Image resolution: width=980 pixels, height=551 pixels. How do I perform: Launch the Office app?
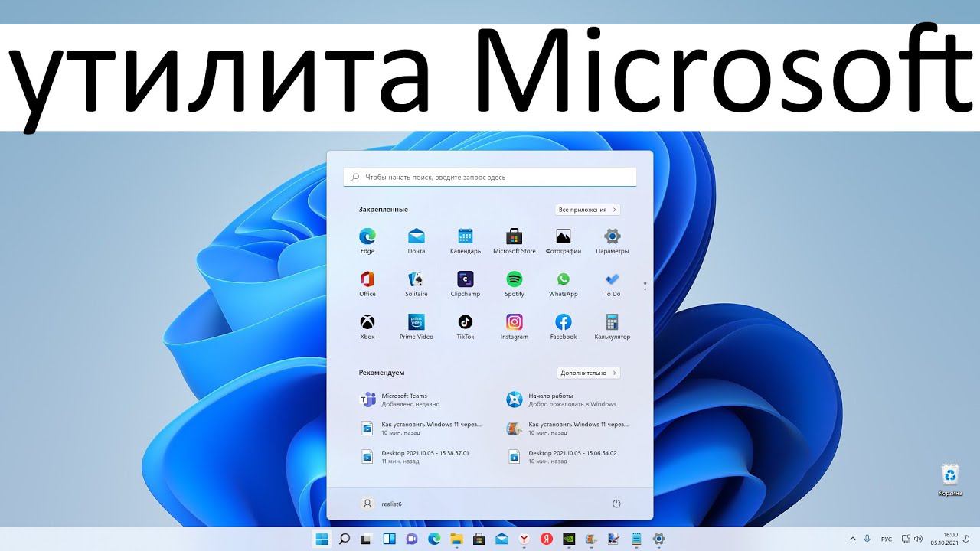pyautogui.click(x=367, y=283)
